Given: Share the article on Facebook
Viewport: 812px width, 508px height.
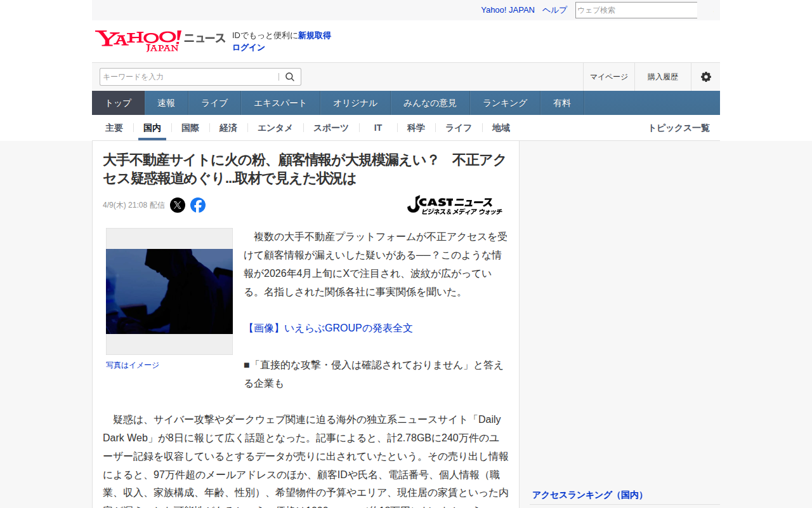Looking at the screenshot, I should (x=198, y=205).
